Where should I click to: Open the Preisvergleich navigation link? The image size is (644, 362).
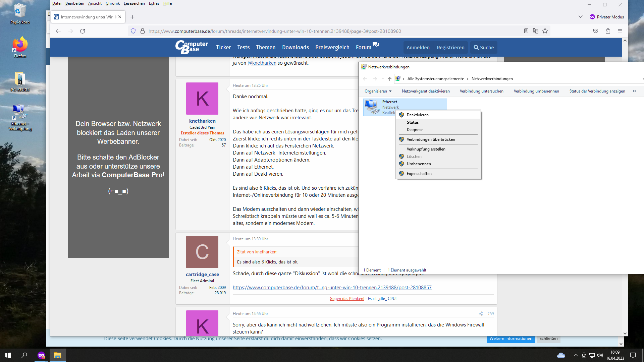coord(332,48)
